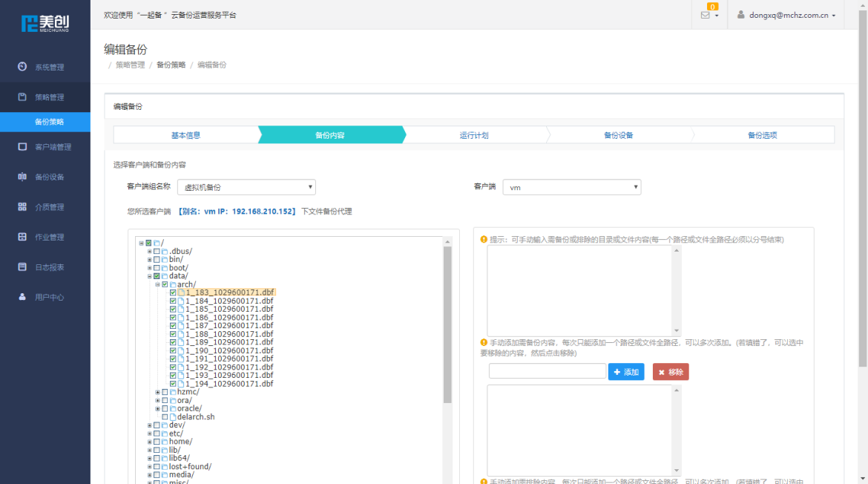
Task: Click the folder icon of data/
Action: coord(165,276)
